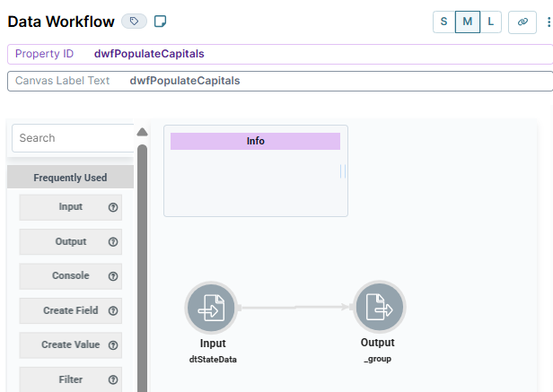Select the Output node icon on canvas

[x=380, y=307]
